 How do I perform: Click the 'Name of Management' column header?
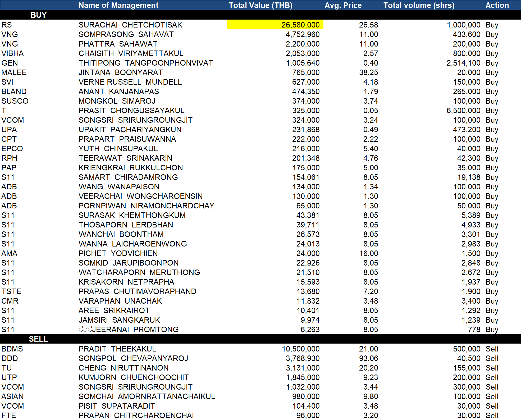(118, 5)
